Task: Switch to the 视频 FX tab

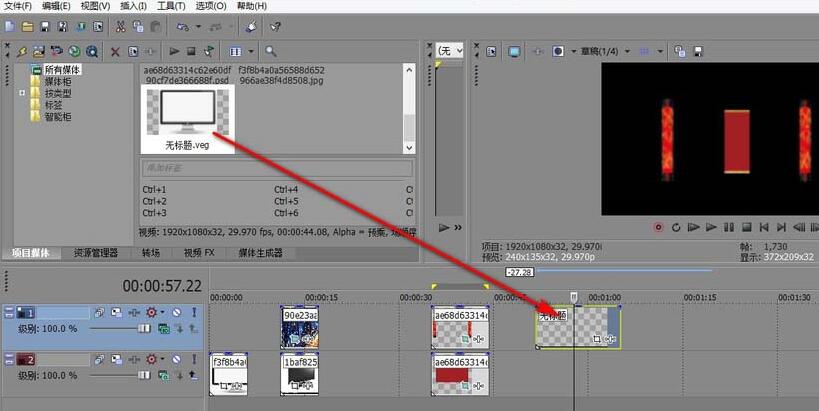Action: coord(199,253)
